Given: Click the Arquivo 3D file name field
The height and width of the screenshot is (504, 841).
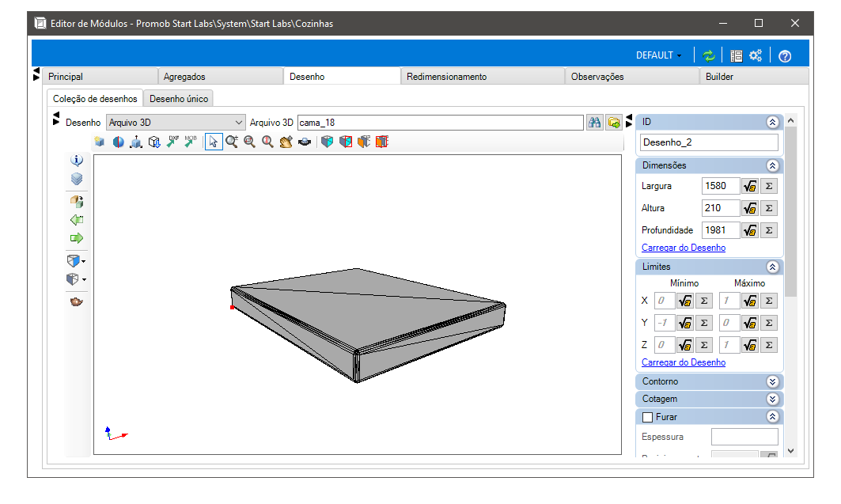Looking at the screenshot, I should pos(441,123).
